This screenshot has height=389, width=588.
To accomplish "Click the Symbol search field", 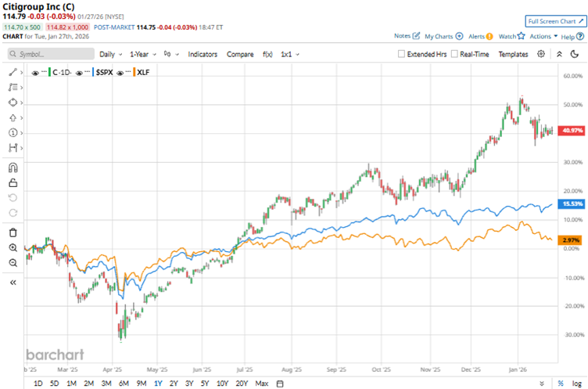I will [47, 55].
